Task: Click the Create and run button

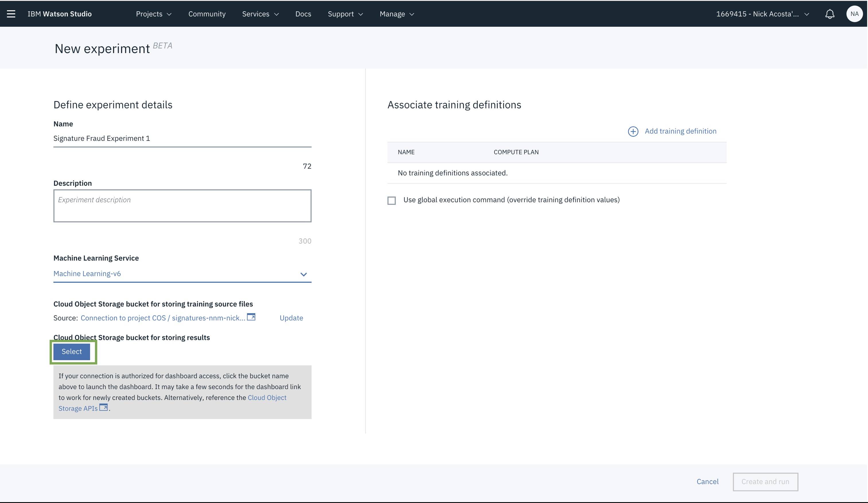Action: tap(765, 482)
